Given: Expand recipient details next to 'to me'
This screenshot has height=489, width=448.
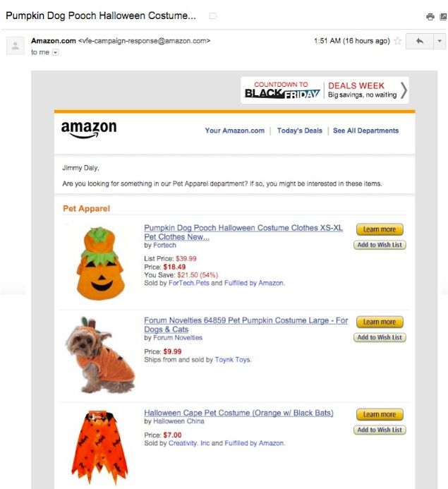Looking at the screenshot, I should [x=55, y=52].
